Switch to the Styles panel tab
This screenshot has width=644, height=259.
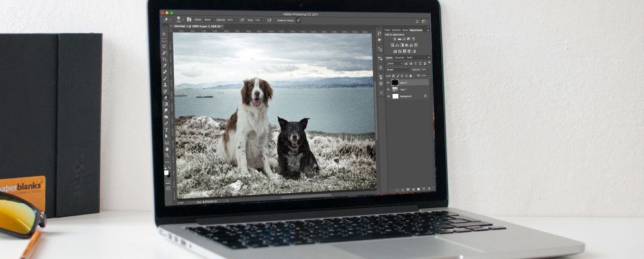[x=404, y=30]
